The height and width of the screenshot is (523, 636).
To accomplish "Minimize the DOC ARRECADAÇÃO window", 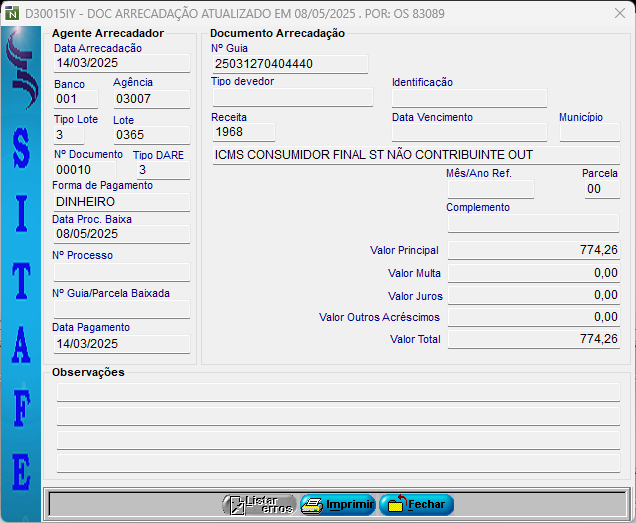I will (520, 14).
